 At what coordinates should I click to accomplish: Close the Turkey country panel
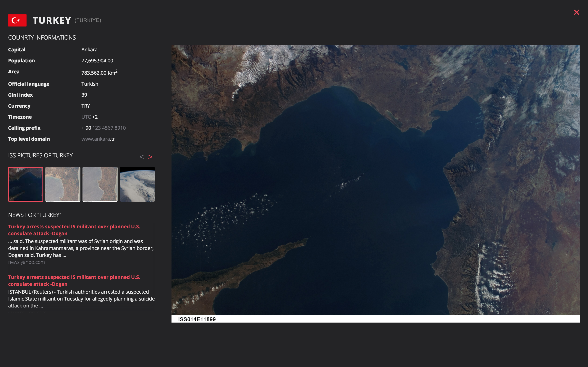point(576,12)
